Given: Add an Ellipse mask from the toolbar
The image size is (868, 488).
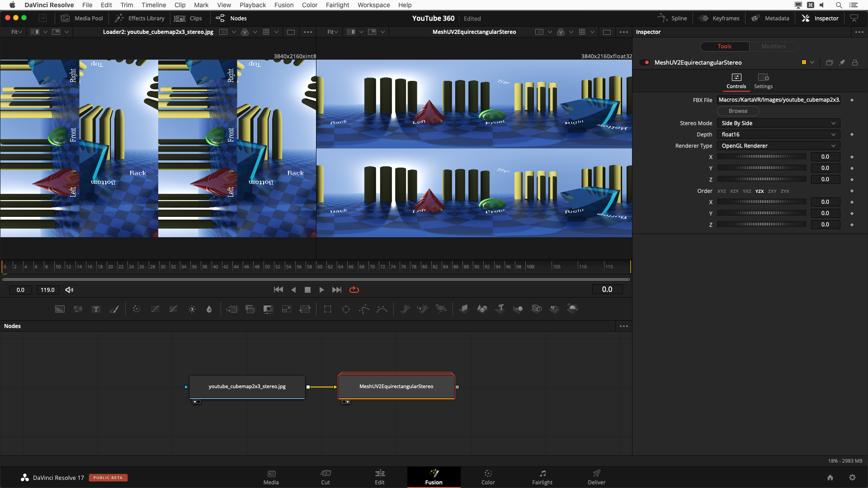Looking at the screenshot, I should point(346,309).
